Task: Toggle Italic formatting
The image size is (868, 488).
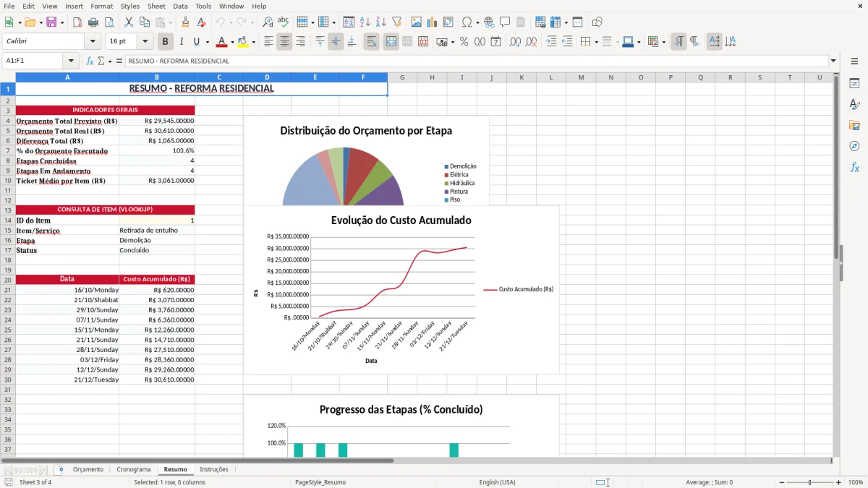Action: click(182, 42)
